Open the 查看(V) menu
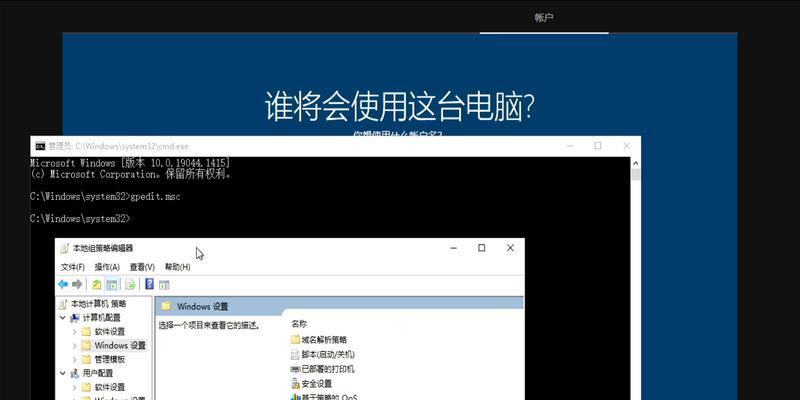The height and width of the screenshot is (400, 800). coord(142,267)
